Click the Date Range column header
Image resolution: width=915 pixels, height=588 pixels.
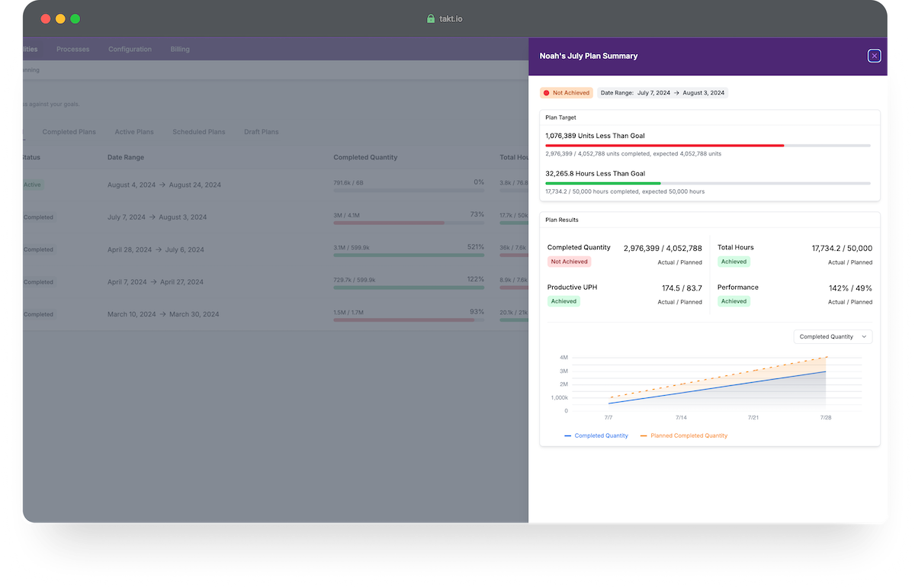pos(126,158)
